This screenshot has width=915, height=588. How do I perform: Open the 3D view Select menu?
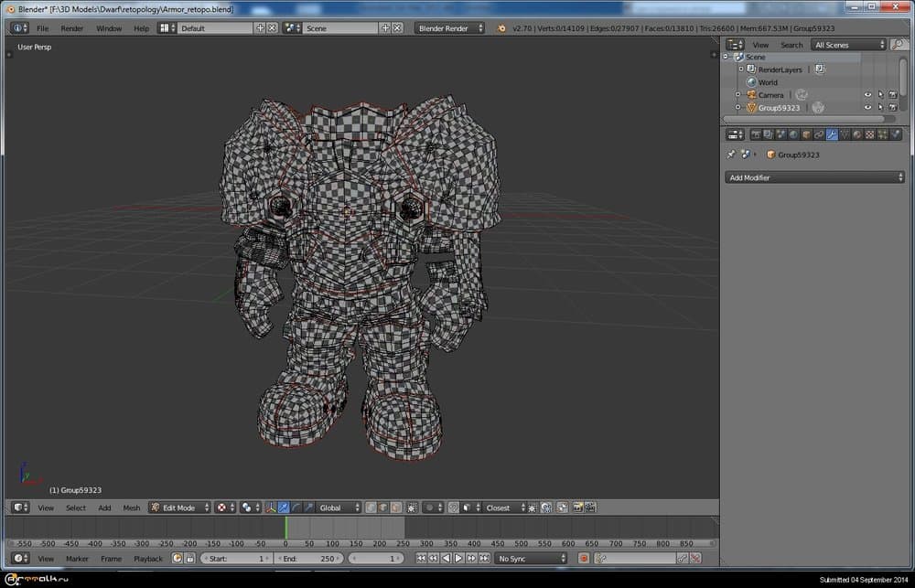pyautogui.click(x=76, y=508)
